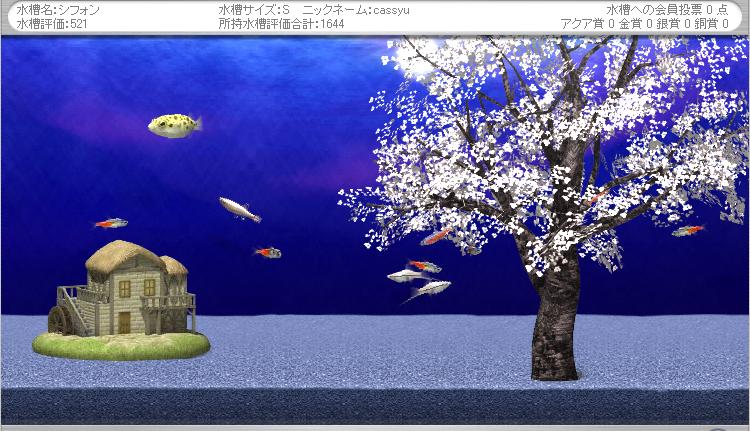Click the silver fish swimming below the pufferfish
Image resolution: width=750 pixels, height=431 pixels.
(x=240, y=210)
